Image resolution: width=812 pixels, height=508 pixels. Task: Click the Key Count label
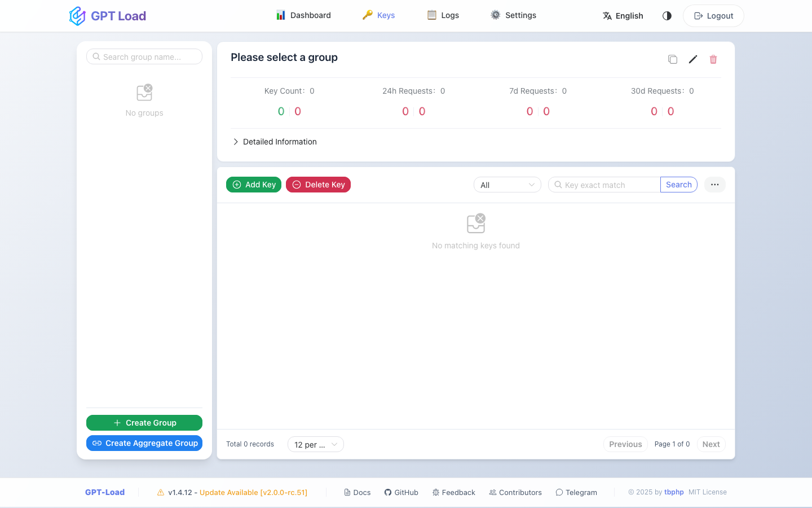[x=285, y=91]
